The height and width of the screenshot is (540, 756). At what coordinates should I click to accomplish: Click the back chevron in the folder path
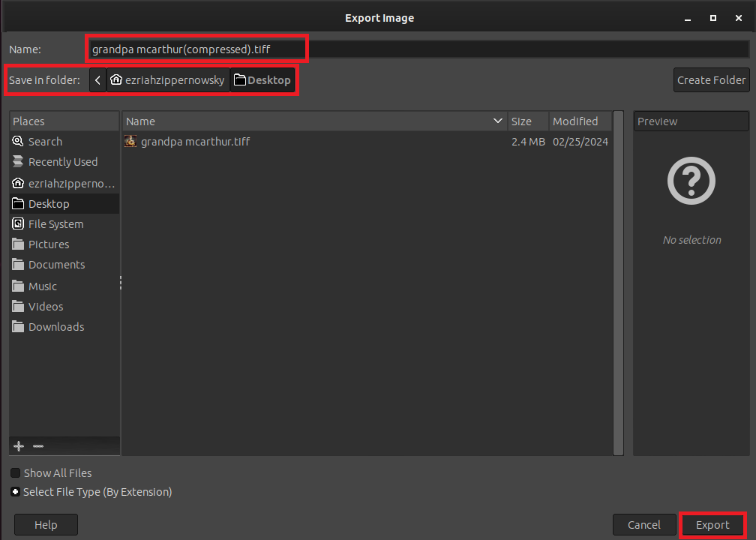97,79
